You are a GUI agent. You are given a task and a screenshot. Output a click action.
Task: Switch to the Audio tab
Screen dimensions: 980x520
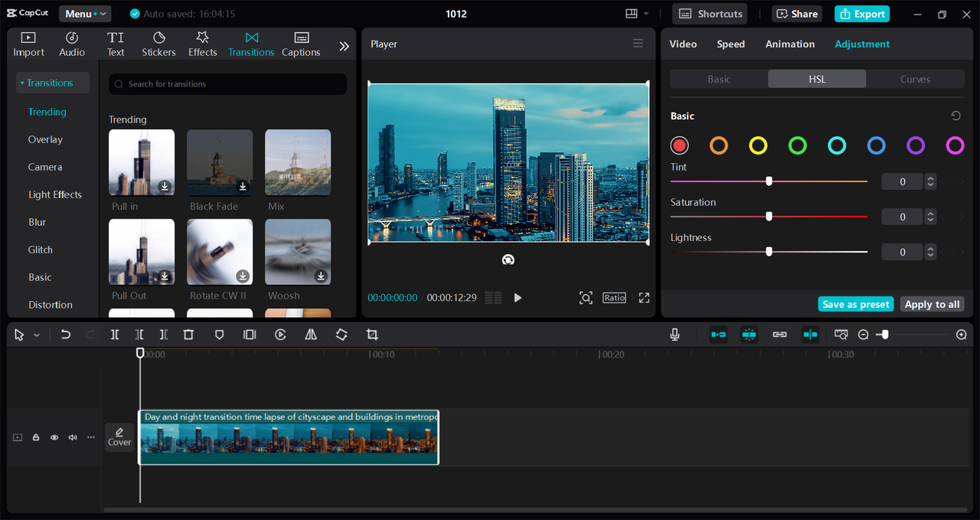coord(72,44)
